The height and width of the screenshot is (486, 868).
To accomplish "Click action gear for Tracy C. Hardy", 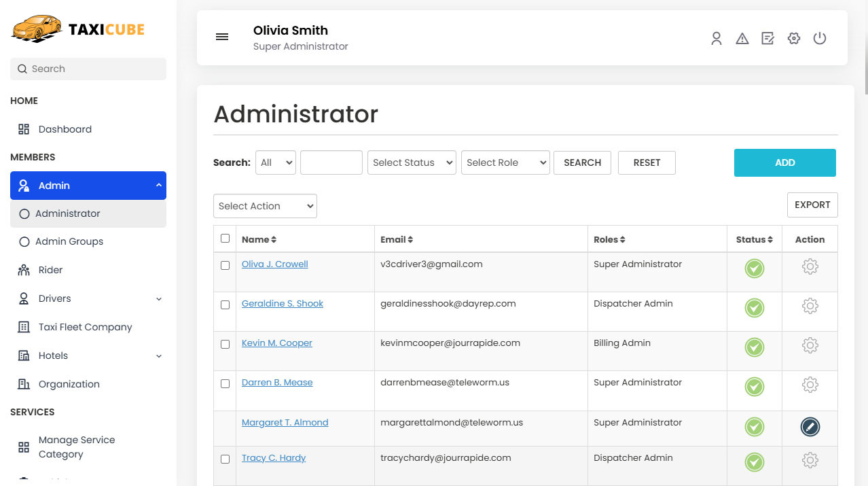I will click(x=810, y=461).
